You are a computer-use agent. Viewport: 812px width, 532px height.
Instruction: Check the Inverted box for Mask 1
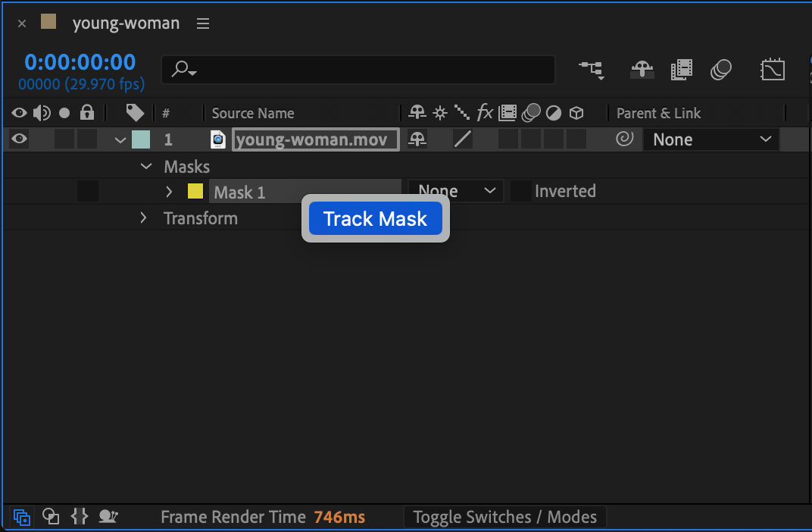(x=520, y=191)
